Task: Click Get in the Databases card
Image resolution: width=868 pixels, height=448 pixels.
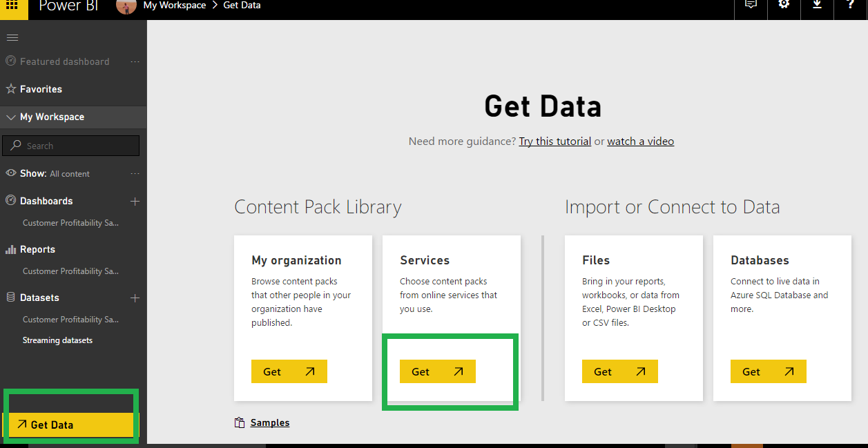Action: tap(769, 371)
